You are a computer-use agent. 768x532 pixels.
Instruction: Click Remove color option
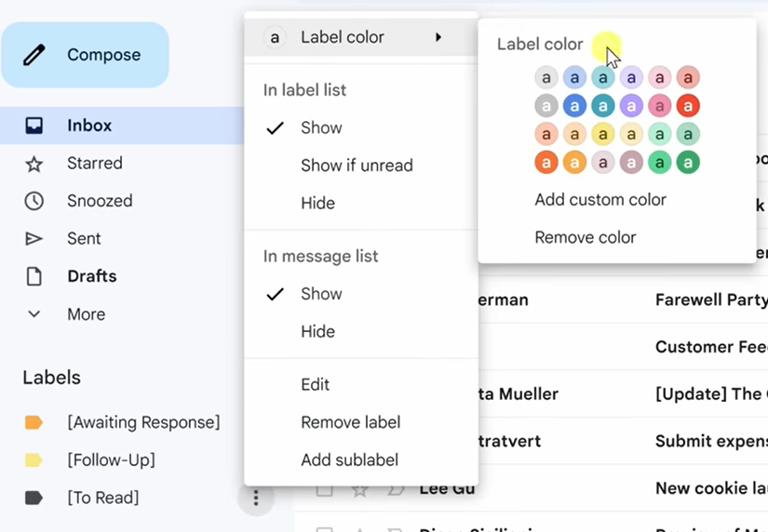585,237
